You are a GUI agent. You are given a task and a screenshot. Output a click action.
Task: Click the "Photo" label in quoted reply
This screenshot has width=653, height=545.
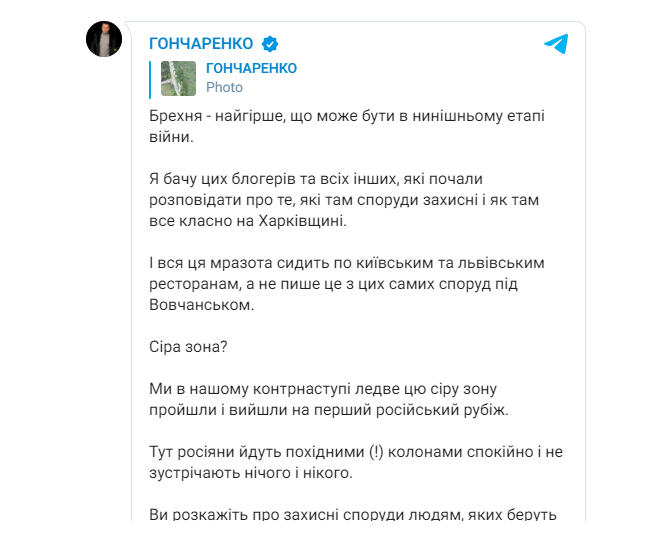click(224, 88)
